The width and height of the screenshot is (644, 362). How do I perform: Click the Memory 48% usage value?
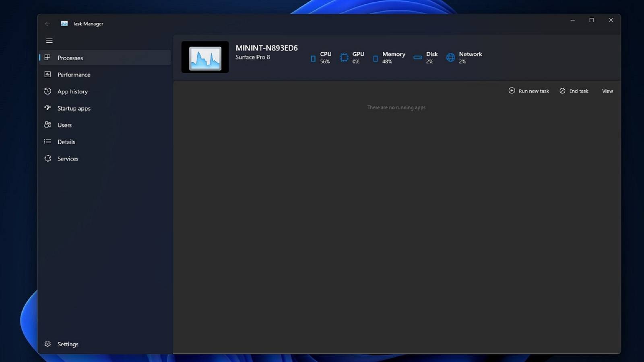pos(387,62)
